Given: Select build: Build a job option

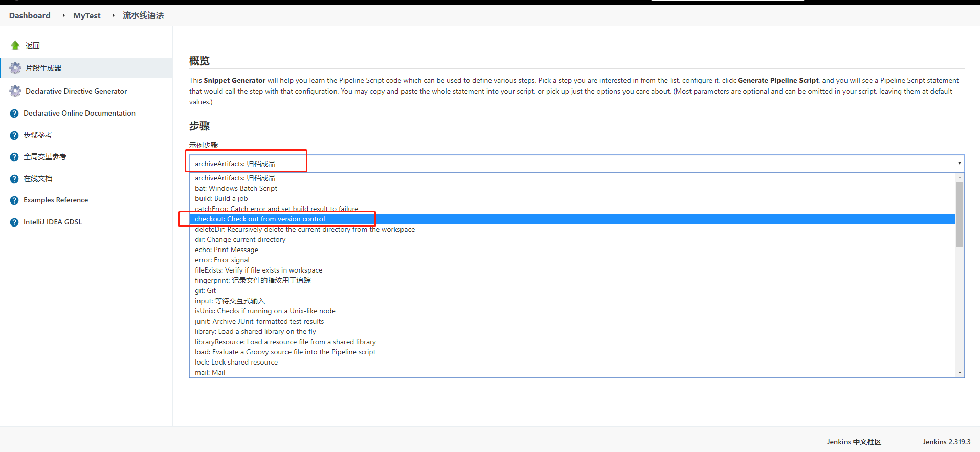Looking at the screenshot, I should 572,198.
